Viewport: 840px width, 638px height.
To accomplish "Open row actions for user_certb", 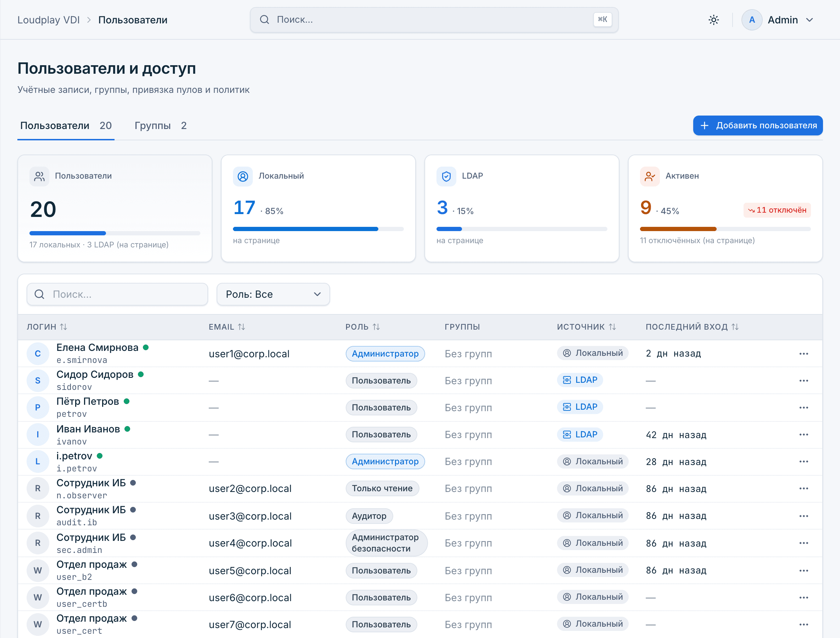I will (803, 597).
